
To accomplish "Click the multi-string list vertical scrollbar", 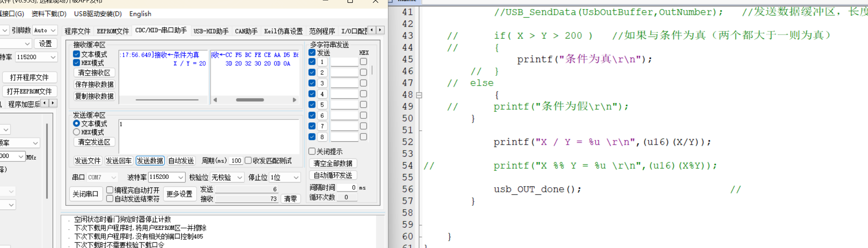I will pyautogui.click(x=372, y=70).
